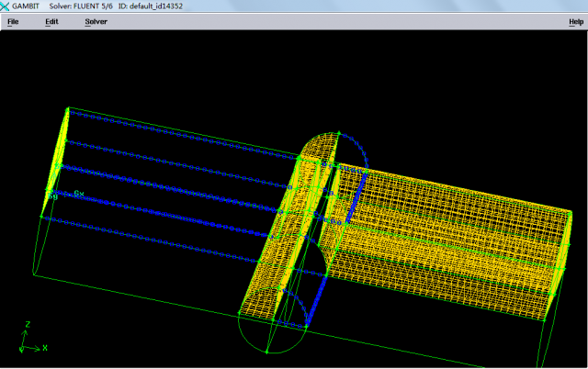The height and width of the screenshot is (369, 588).
Task: Open the Edit menu
Action: point(51,21)
